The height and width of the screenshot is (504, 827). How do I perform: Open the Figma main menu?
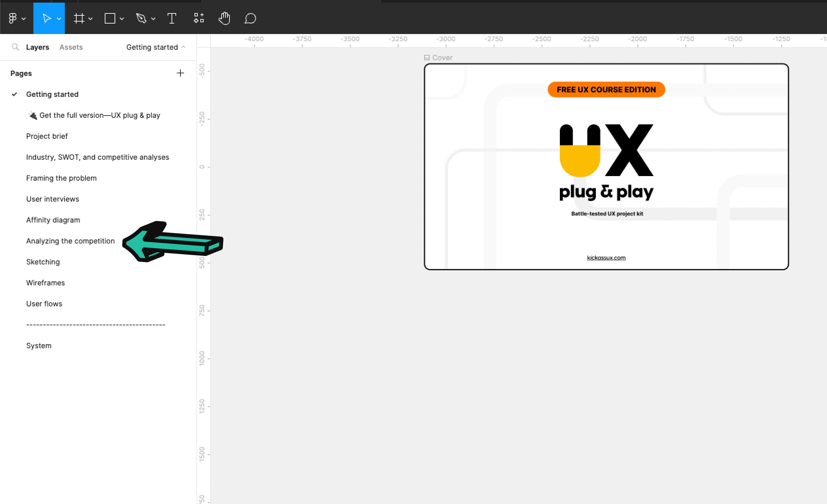pos(13,18)
